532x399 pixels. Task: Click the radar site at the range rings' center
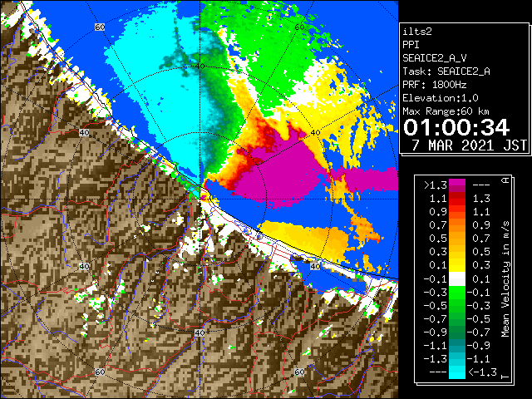[x=200, y=199]
